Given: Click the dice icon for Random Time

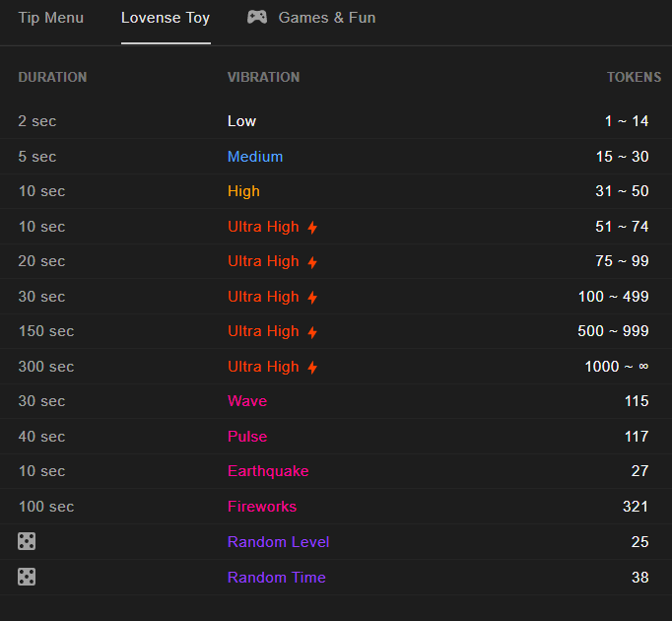Looking at the screenshot, I should click(27, 577).
